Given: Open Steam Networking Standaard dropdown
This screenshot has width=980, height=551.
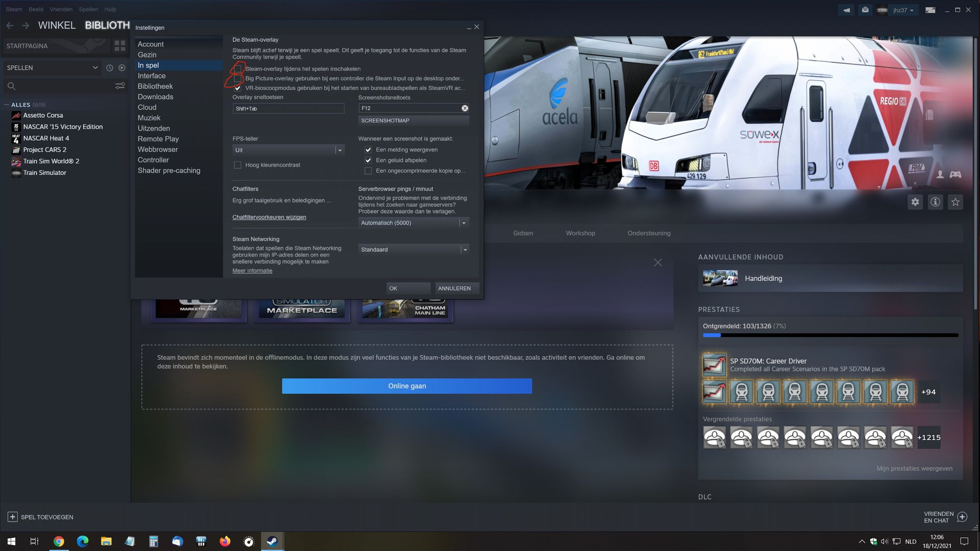Looking at the screenshot, I should pos(413,249).
